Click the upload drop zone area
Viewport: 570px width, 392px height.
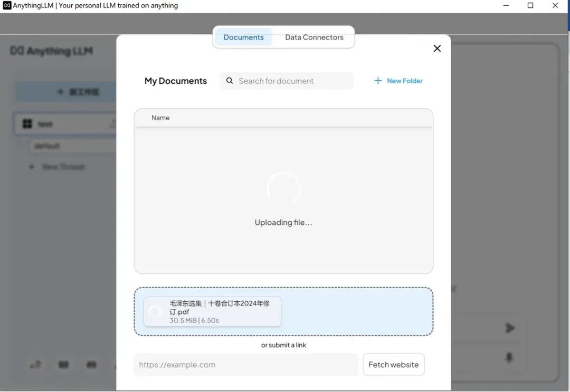[283, 311]
